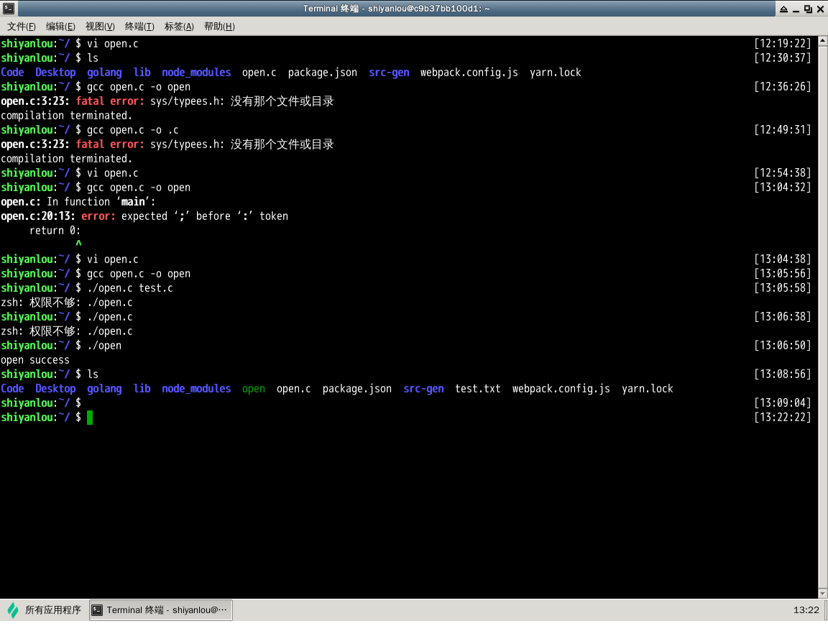Open the 终端(T) menu
This screenshot has width=828, height=644.
(139, 27)
